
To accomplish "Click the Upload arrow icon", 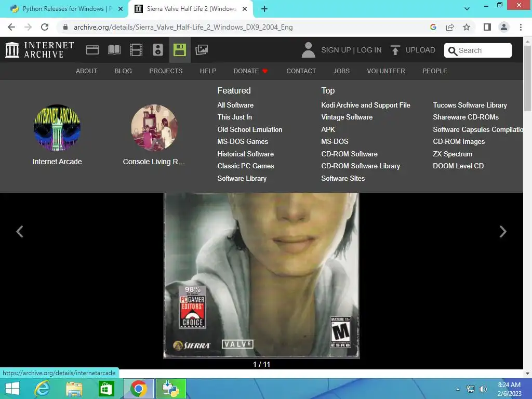I will (395, 50).
